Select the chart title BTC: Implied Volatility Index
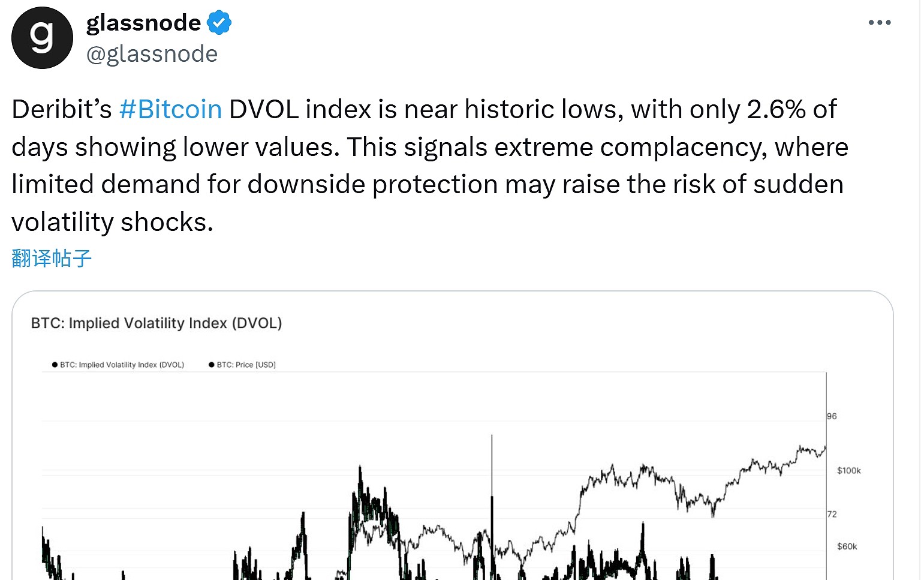The width and height of the screenshot is (924, 580). (156, 323)
